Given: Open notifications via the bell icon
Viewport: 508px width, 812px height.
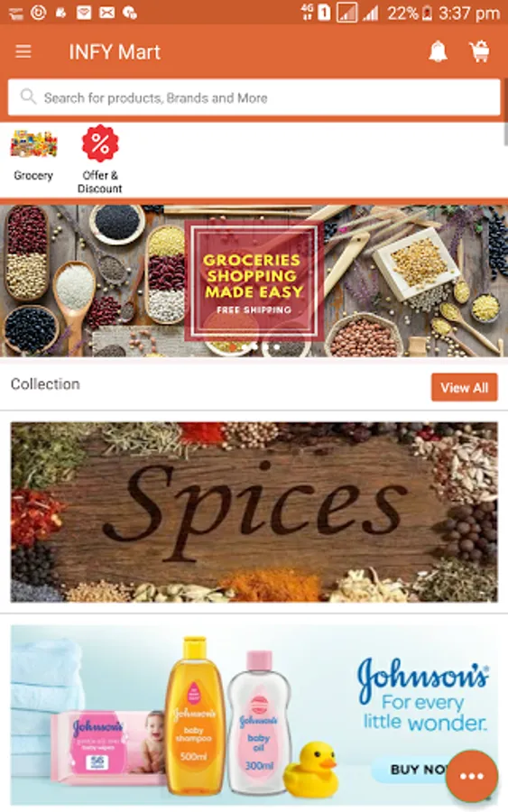Looking at the screenshot, I should (x=439, y=51).
